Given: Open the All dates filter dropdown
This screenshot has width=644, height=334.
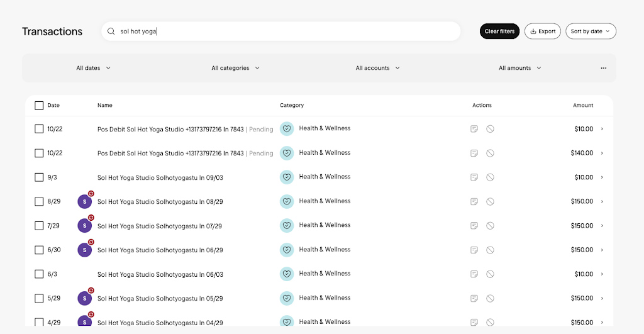Looking at the screenshot, I should (x=93, y=68).
